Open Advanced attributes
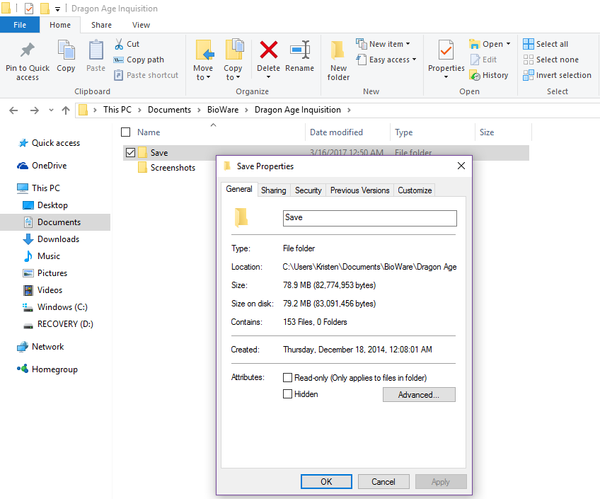This screenshot has height=499, width=600. tap(419, 395)
